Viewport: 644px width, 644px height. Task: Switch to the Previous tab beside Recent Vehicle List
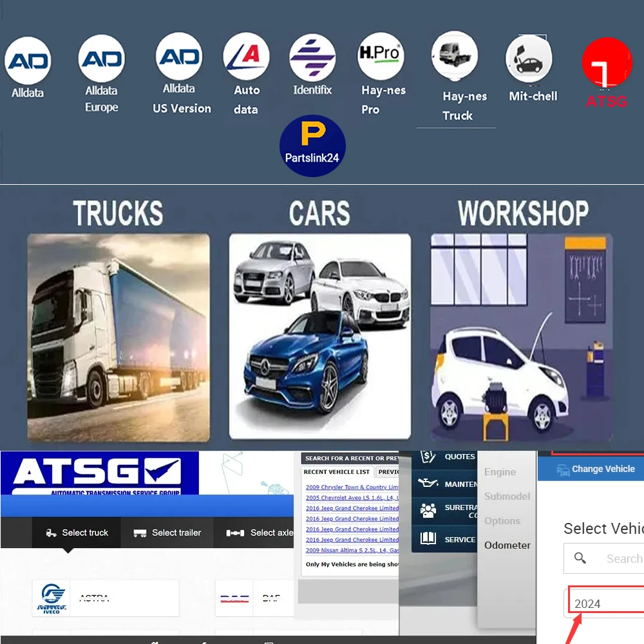click(x=387, y=472)
